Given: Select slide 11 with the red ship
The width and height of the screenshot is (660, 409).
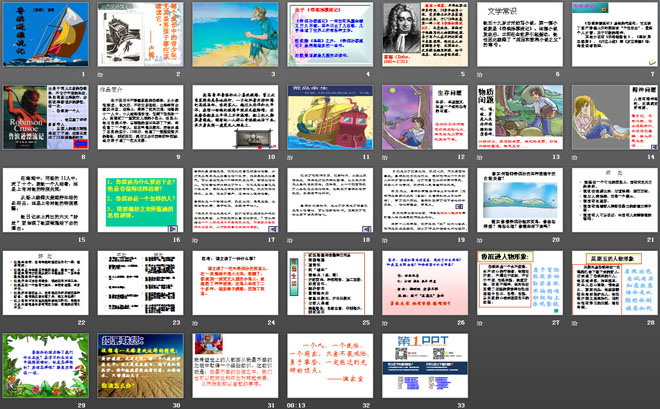Looking at the screenshot, I should (329, 117).
